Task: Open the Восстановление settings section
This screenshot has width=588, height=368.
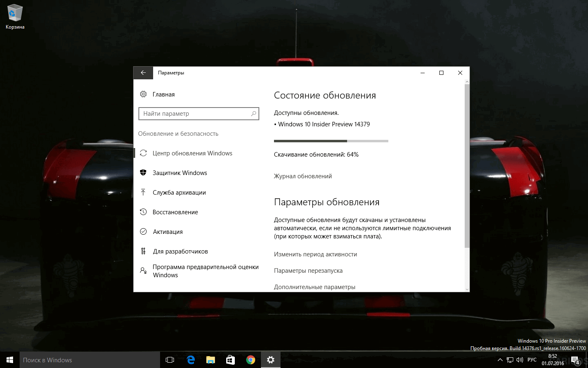Action: [176, 212]
